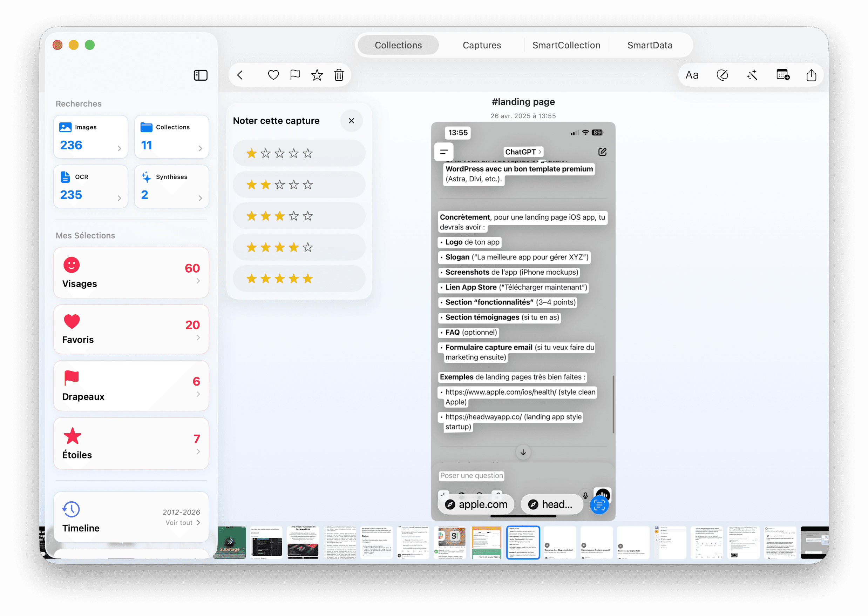This screenshot has width=868, height=616.
Task: Toggle the heart favorite icon
Action: (x=273, y=75)
